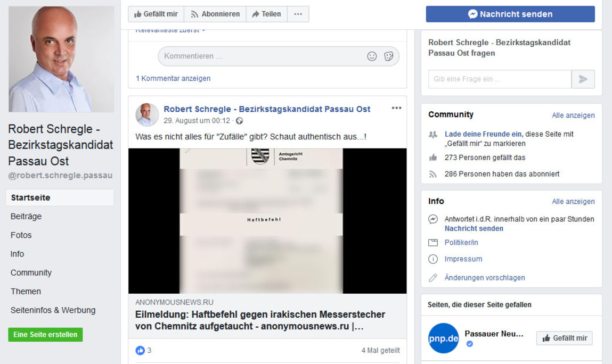The image size is (612, 364).
Task: Click the large profile photo
Action: tap(62, 59)
